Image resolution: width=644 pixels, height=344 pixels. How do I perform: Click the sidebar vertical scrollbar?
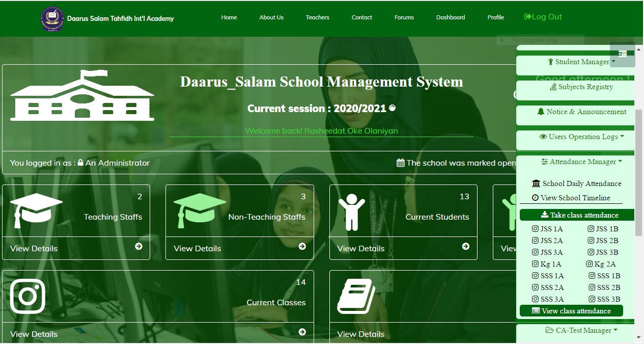point(638,173)
